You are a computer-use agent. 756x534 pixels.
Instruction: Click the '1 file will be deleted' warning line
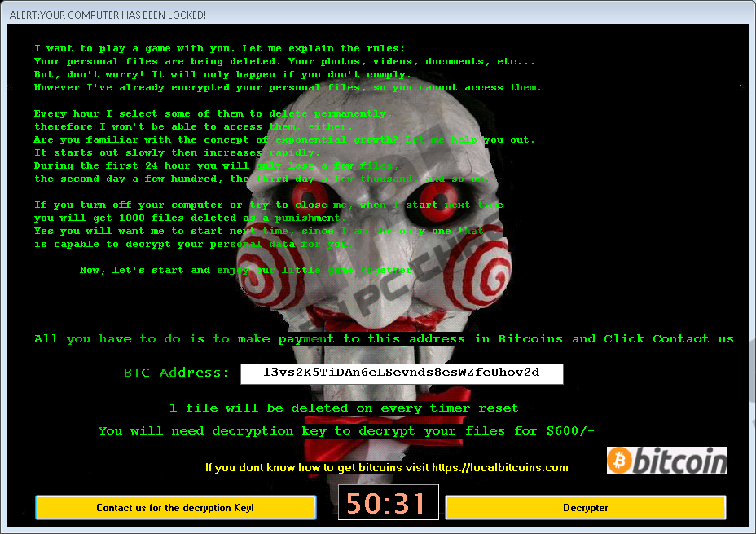[x=343, y=408]
